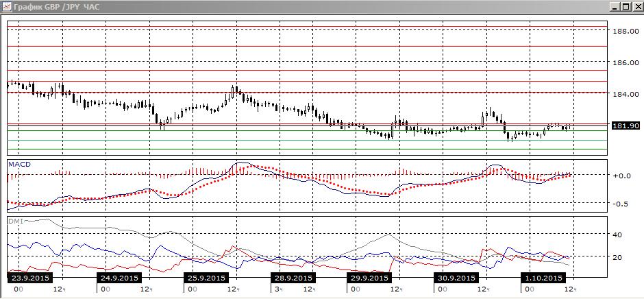Image resolution: width=644 pixels, height=299 pixels.
Task: Click the DMI axis value 20
Action: tap(617, 257)
